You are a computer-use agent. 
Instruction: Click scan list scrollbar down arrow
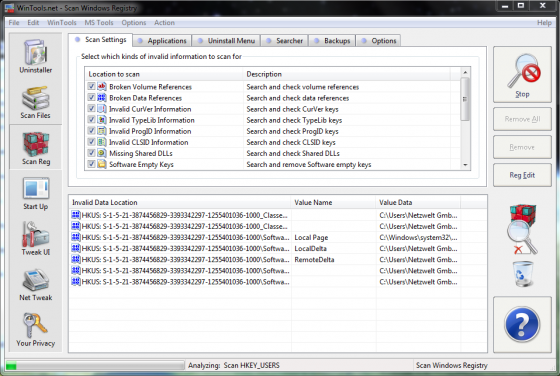point(465,165)
